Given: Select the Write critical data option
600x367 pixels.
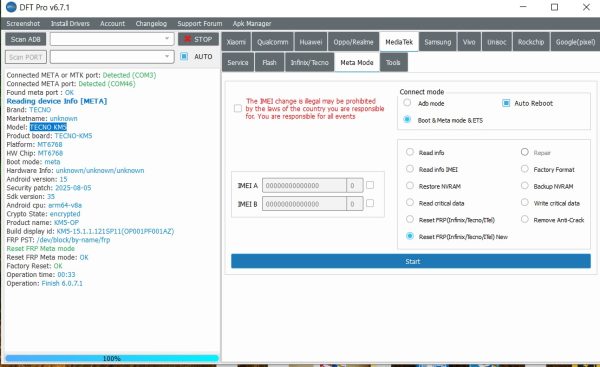Looking at the screenshot, I should (525, 202).
